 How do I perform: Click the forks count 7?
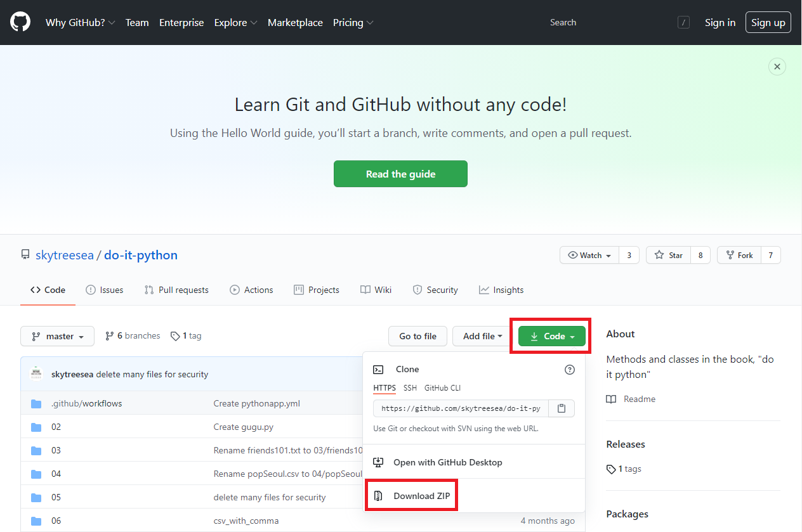click(770, 255)
